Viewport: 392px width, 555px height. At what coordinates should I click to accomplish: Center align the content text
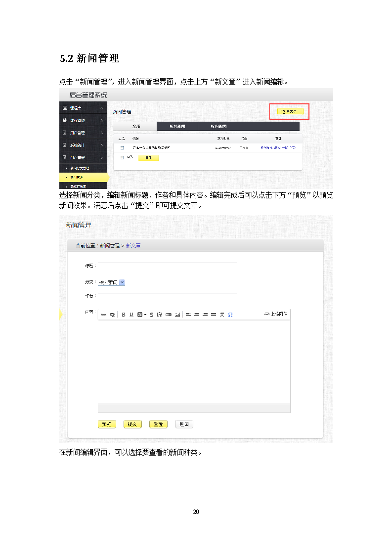[x=197, y=315]
